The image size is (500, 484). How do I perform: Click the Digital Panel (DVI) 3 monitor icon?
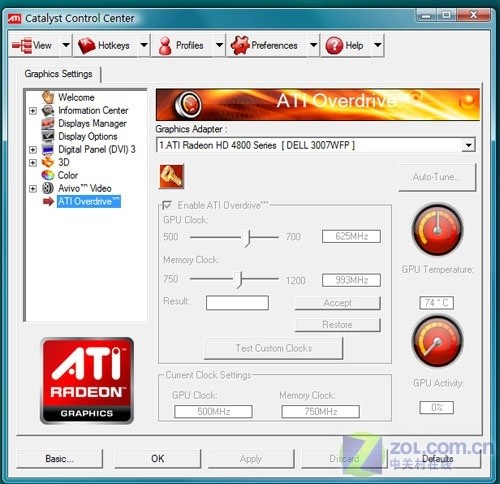pyautogui.click(x=48, y=149)
